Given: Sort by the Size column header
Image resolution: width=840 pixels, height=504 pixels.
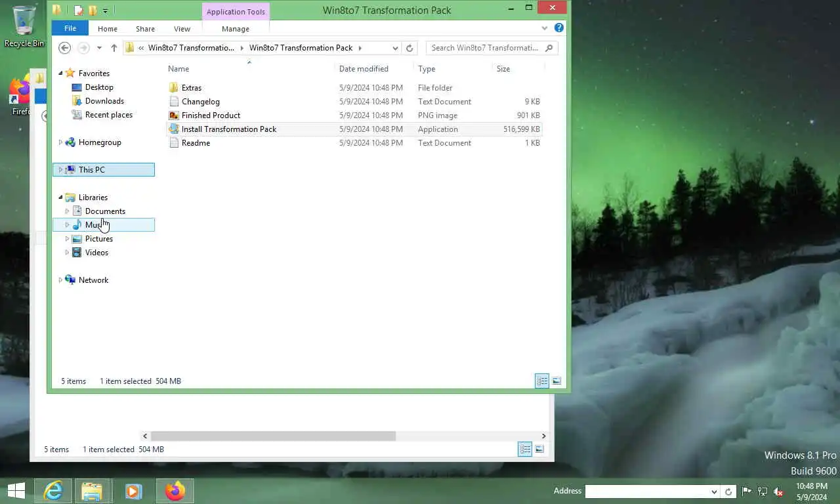Looking at the screenshot, I should [x=518, y=69].
